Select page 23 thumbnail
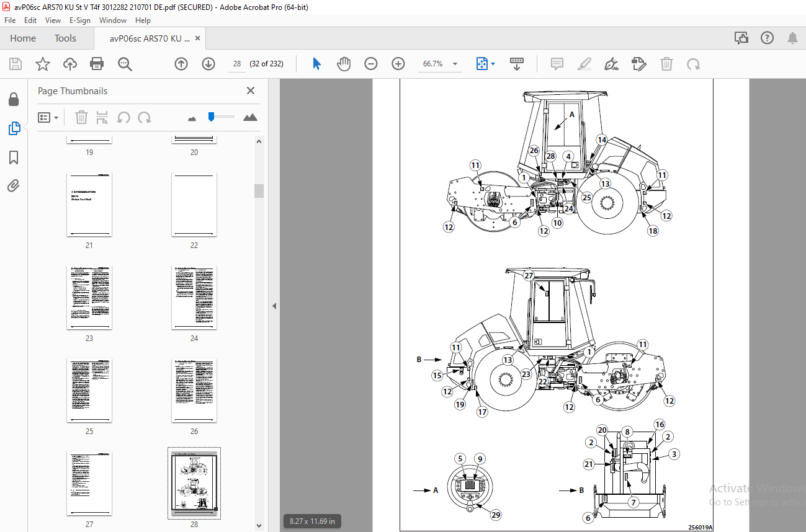Image resolution: width=806 pixels, height=532 pixels. (89, 298)
